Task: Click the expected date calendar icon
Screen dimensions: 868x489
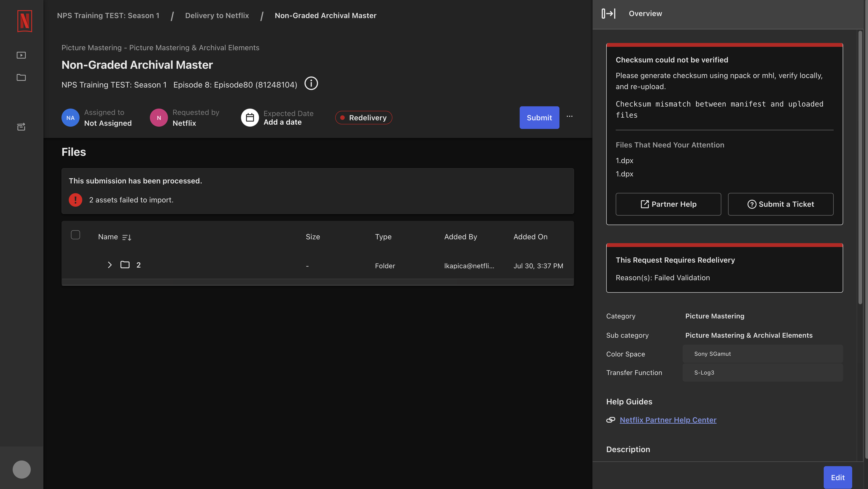Action: (250, 118)
